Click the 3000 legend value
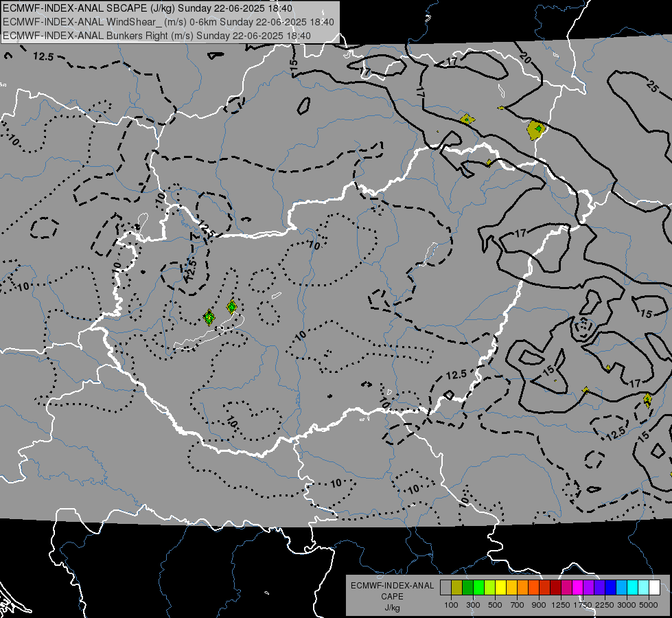 tap(627, 605)
